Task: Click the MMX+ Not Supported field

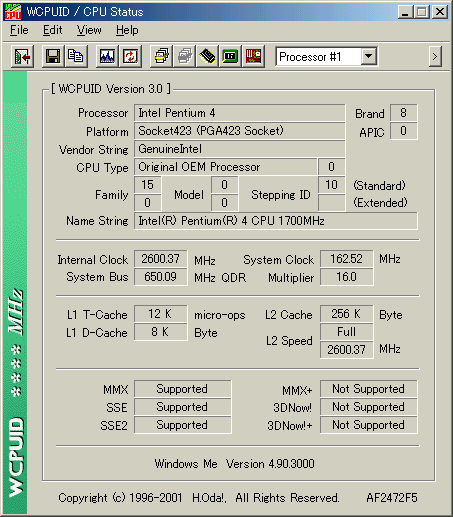Action: tap(369, 389)
